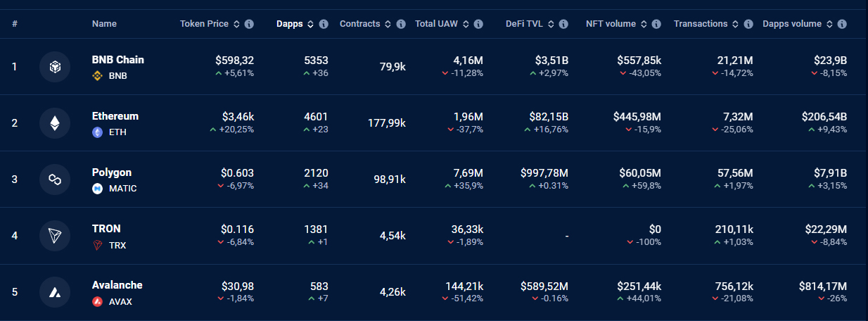Click the $814,17M dapps volume value
The height and width of the screenshot is (321, 868).
pos(823,286)
